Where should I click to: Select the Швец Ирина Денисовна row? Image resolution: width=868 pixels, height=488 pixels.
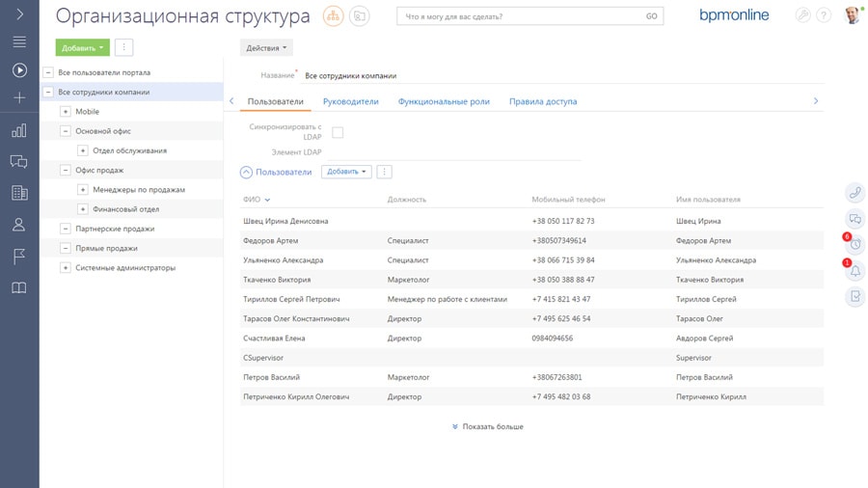[532, 221]
